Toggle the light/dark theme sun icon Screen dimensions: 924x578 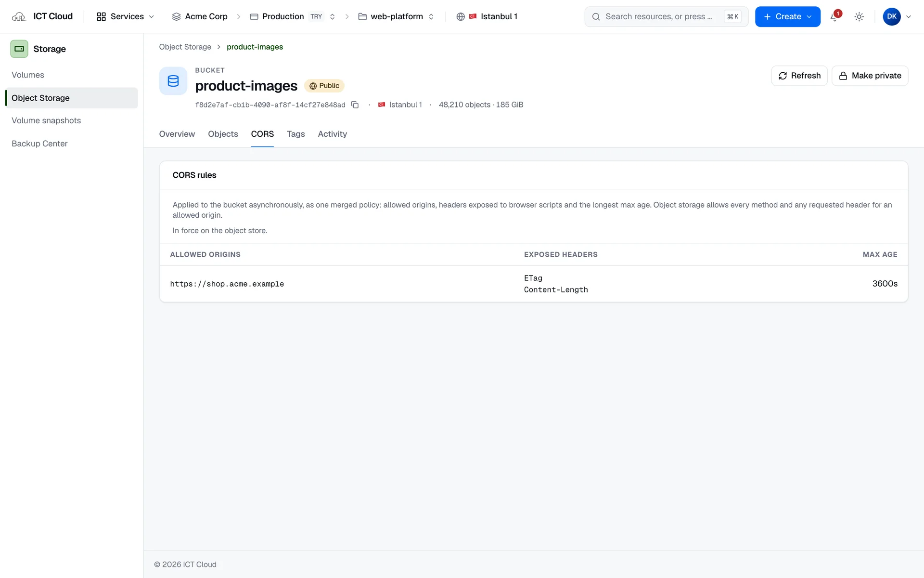[x=859, y=17]
